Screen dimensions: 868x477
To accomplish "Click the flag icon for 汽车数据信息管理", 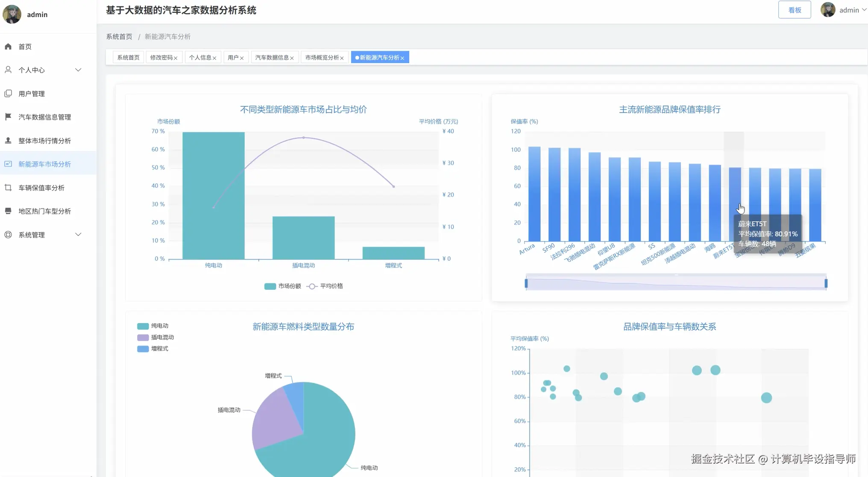I will 8,117.
